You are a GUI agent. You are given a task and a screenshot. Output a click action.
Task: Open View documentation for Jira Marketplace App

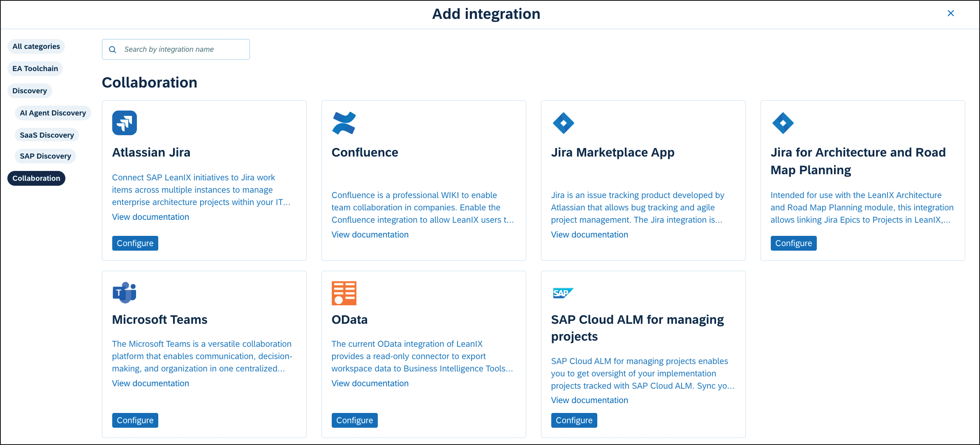pos(589,235)
